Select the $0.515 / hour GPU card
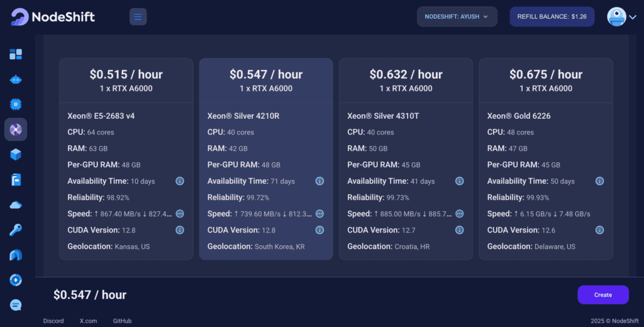644x327 pixels. click(126, 159)
